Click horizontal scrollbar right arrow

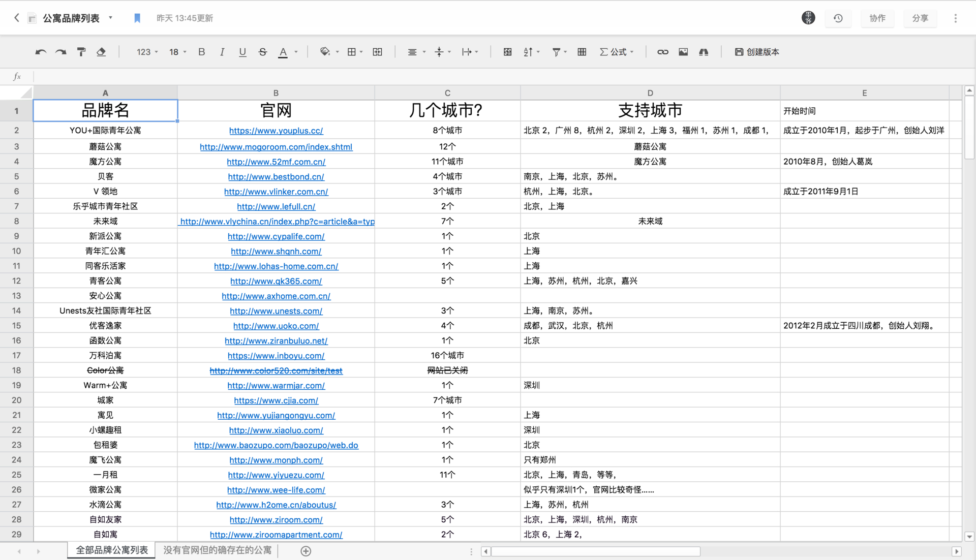click(x=956, y=551)
